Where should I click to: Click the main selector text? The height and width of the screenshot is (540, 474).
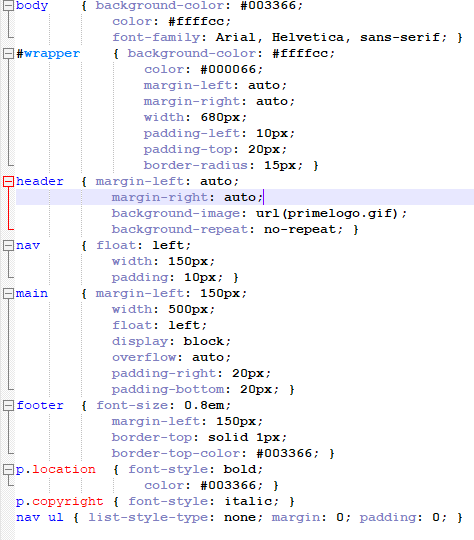[32, 293]
